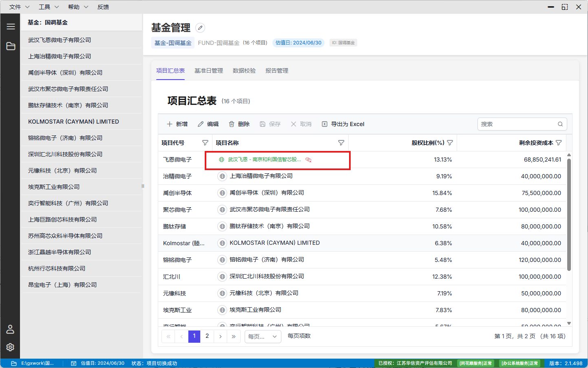The image size is (588, 368).
Task: Open the 工具 menu
Action: (49, 7)
